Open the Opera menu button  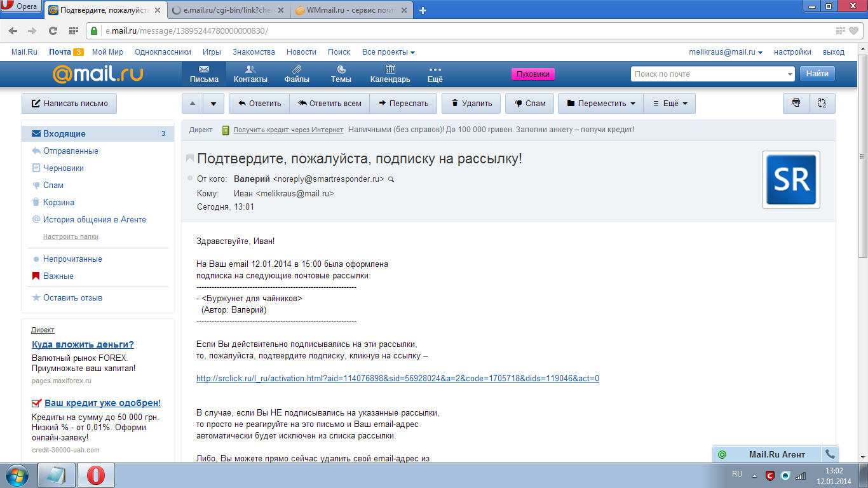tap(21, 6)
